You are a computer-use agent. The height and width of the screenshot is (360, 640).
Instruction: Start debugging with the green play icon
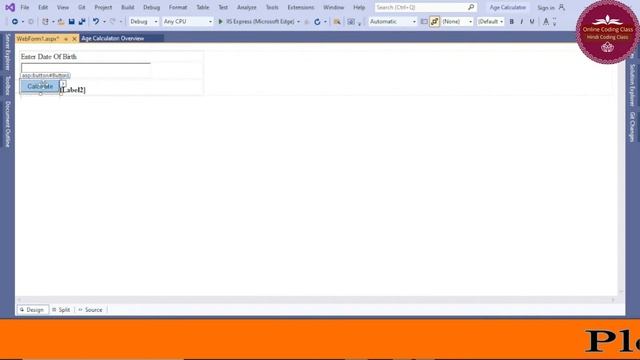pyautogui.click(x=220, y=22)
